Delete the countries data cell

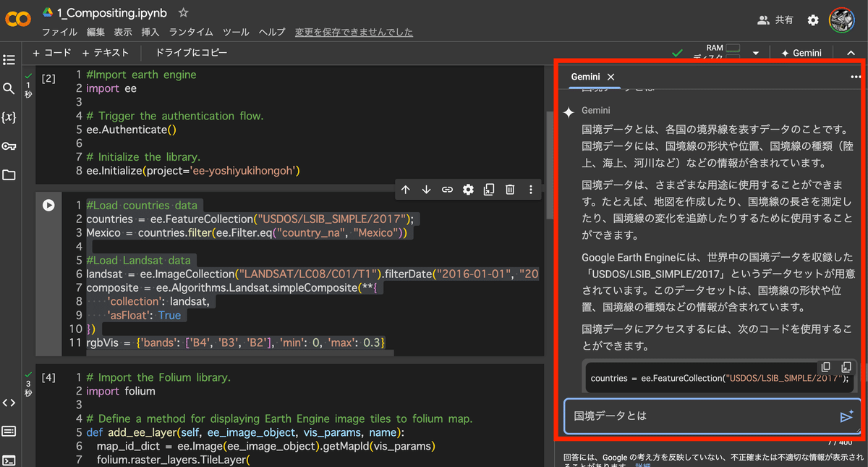(x=510, y=189)
